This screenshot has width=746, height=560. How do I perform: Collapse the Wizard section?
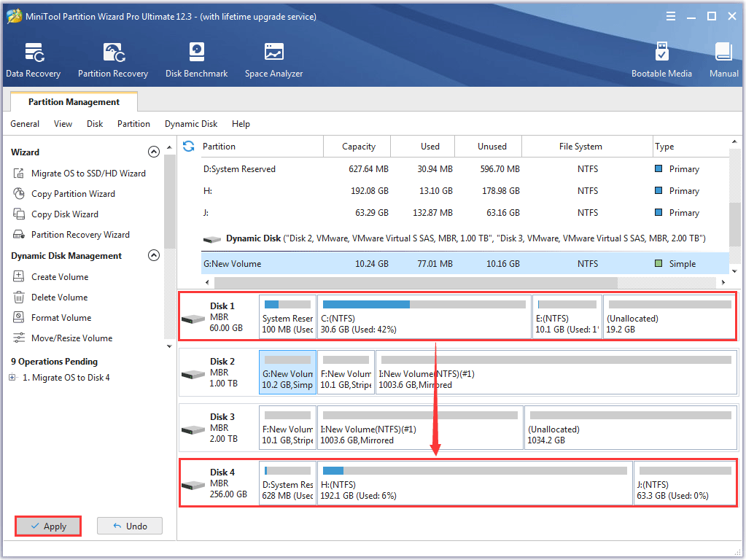click(x=153, y=152)
